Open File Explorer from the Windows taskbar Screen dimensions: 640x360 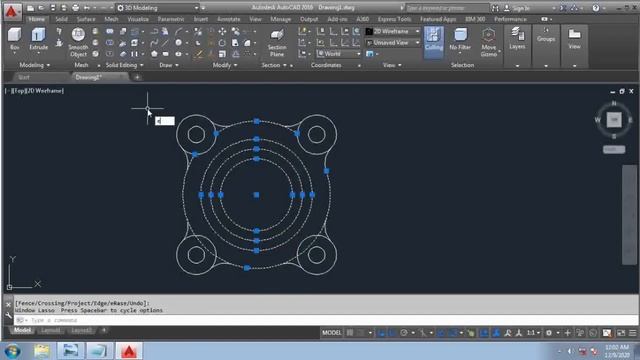click(x=41, y=351)
